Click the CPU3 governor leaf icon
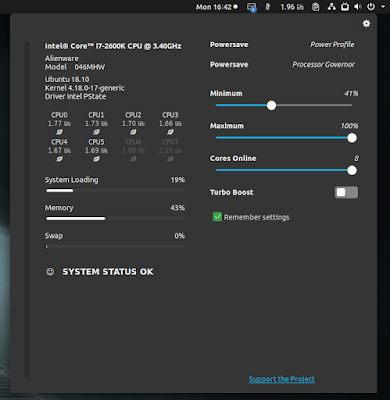Image resolution: width=390 pixels, height=400 pixels. 170,132
